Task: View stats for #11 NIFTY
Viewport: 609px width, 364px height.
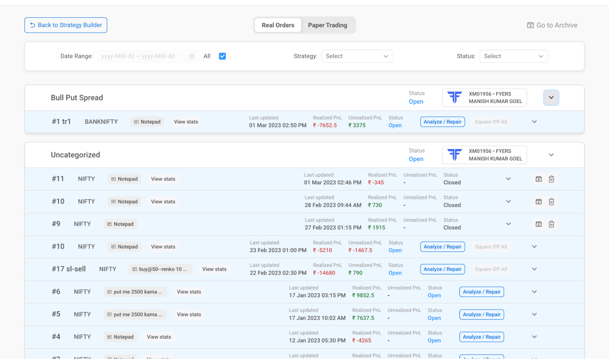Action: pyautogui.click(x=163, y=179)
